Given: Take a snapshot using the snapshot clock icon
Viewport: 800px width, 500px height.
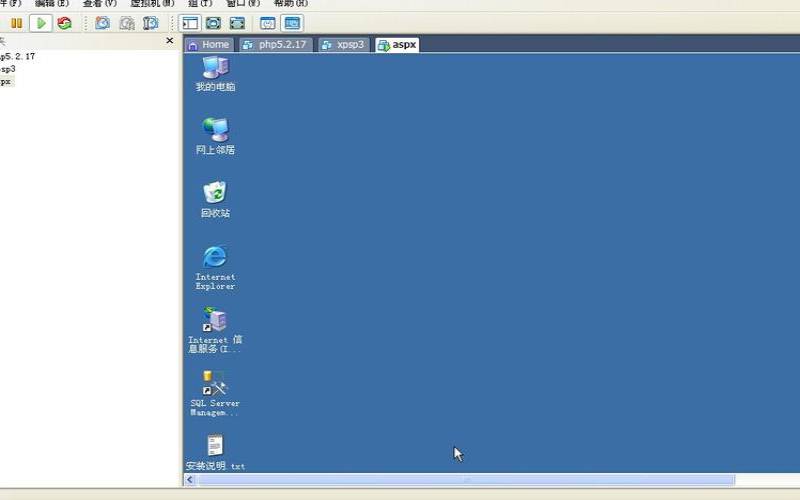Looking at the screenshot, I should coord(103,23).
